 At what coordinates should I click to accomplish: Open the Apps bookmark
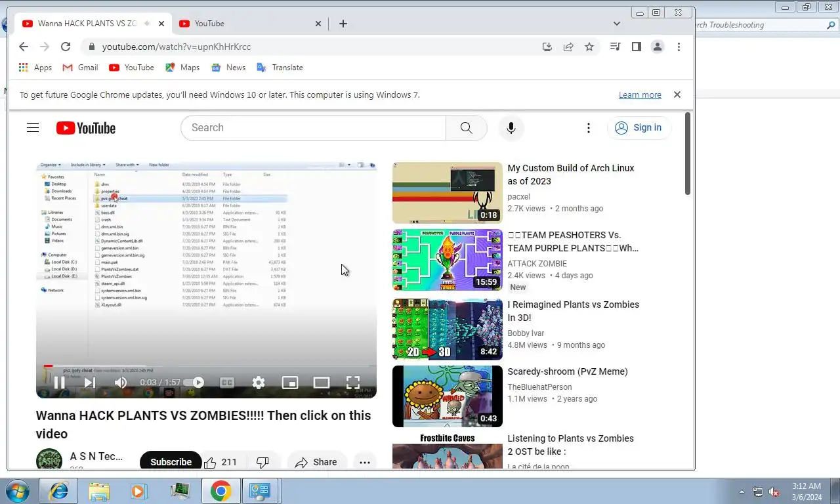point(35,68)
